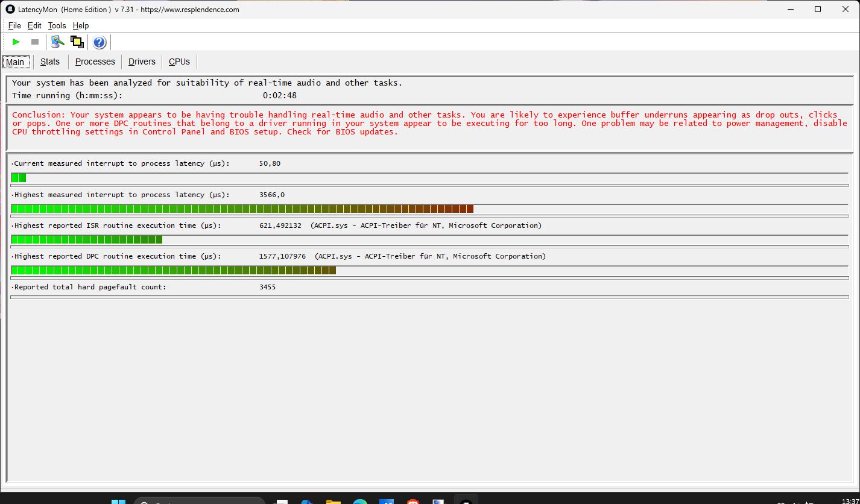The height and width of the screenshot is (504, 860).
Task: Show the Drivers tab
Action: point(142,61)
